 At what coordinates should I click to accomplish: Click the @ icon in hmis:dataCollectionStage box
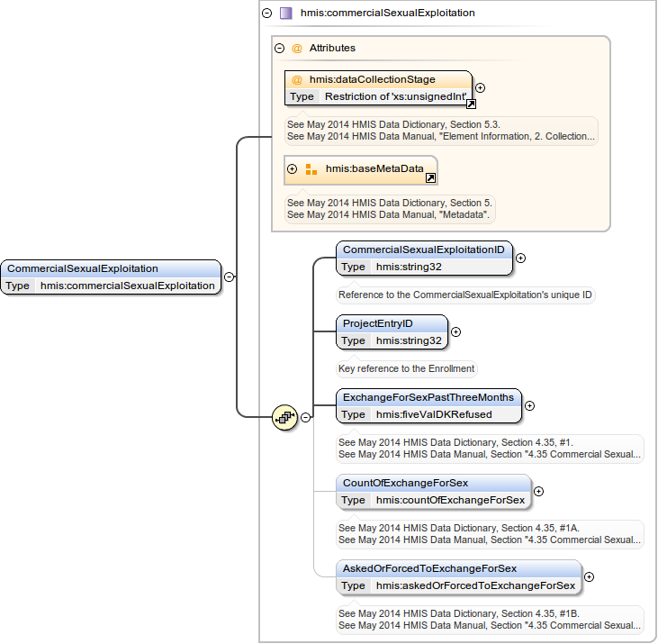(x=297, y=80)
